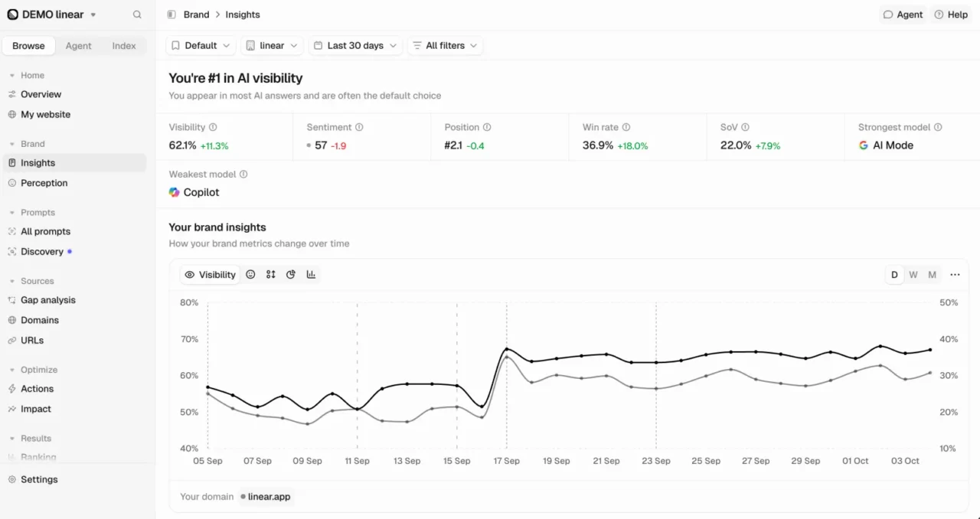980x519 pixels.
Task: Open the Impact page
Action: [36, 409]
